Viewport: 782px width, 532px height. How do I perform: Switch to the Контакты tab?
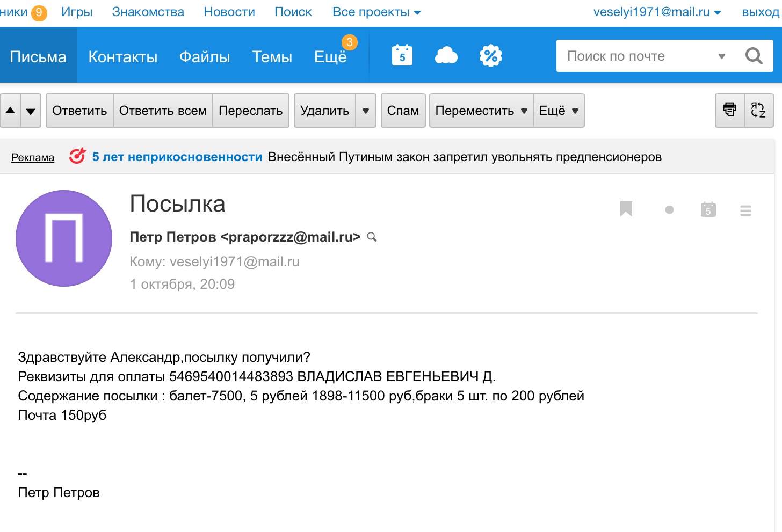pyautogui.click(x=123, y=57)
